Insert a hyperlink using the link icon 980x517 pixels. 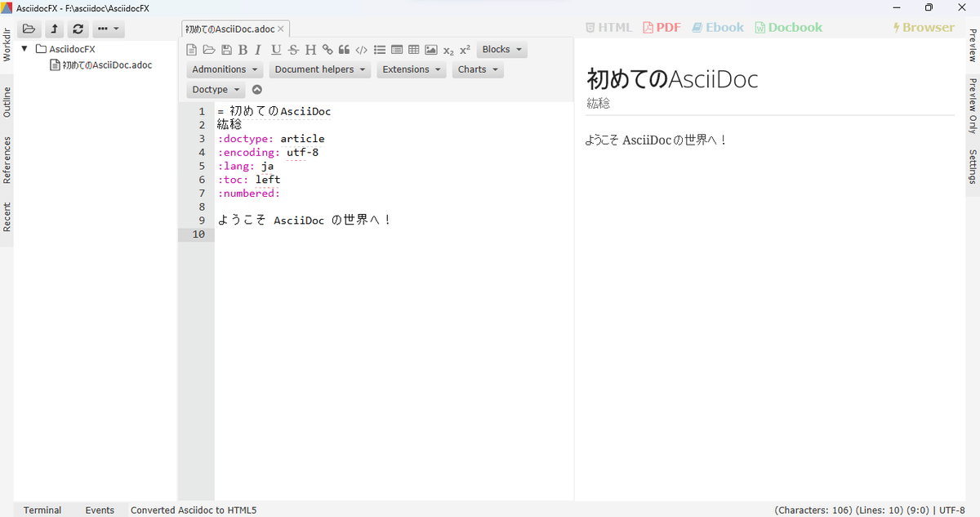click(x=327, y=49)
